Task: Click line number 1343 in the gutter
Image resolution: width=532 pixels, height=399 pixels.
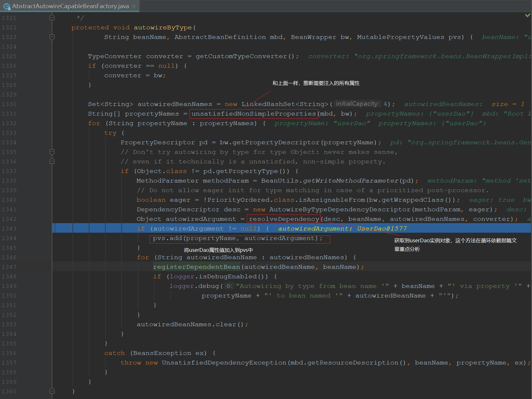Action: point(9,229)
